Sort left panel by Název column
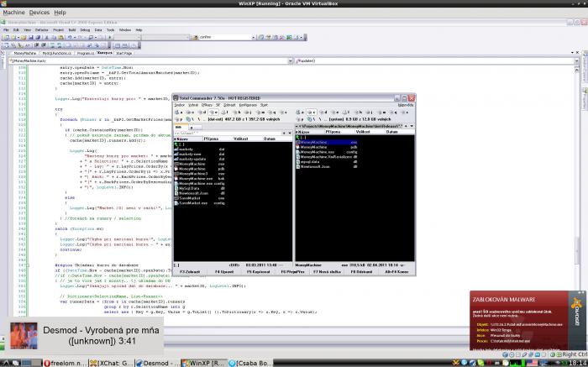This screenshot has height=367, width=588. pos(188,139)
